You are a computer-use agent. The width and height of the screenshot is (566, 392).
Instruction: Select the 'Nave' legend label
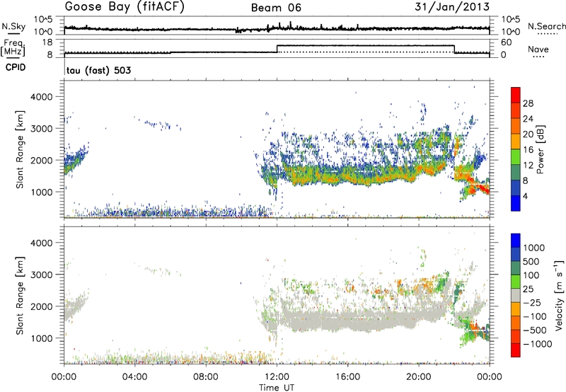click(538, 49)
